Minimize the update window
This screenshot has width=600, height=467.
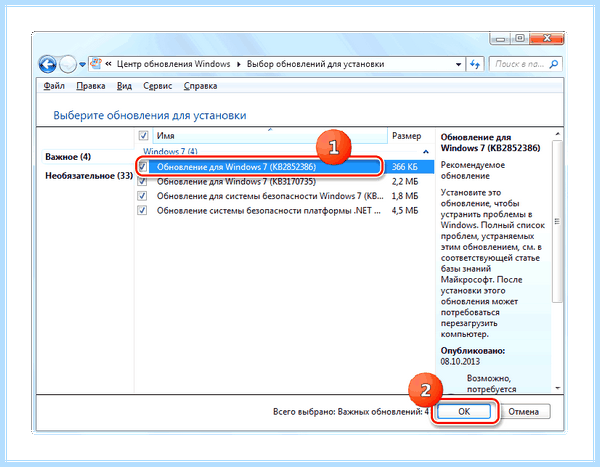pos(501,38)
